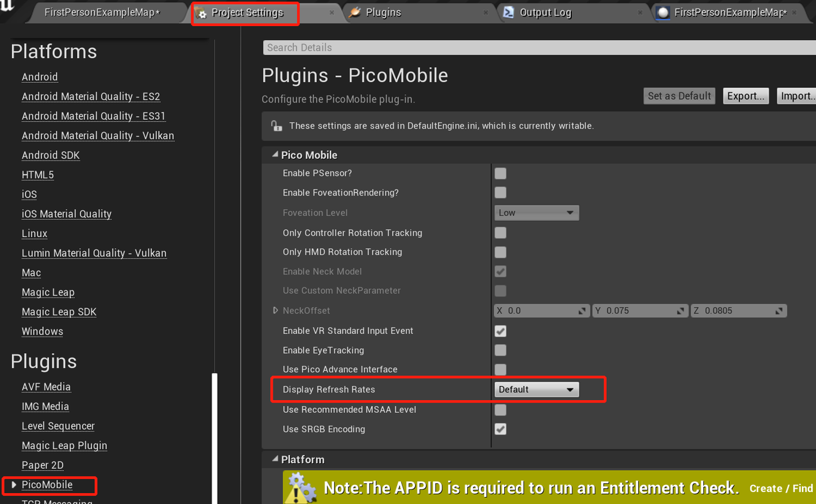Expand the NeckOffset property
816x504 pixels.
275,310
